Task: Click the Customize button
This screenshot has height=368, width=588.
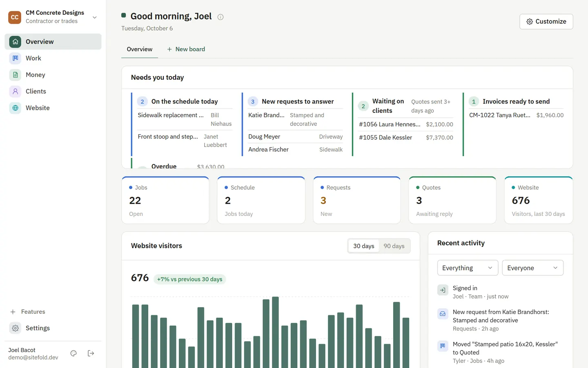Action: pyautogui.click(x=546, y=21)
